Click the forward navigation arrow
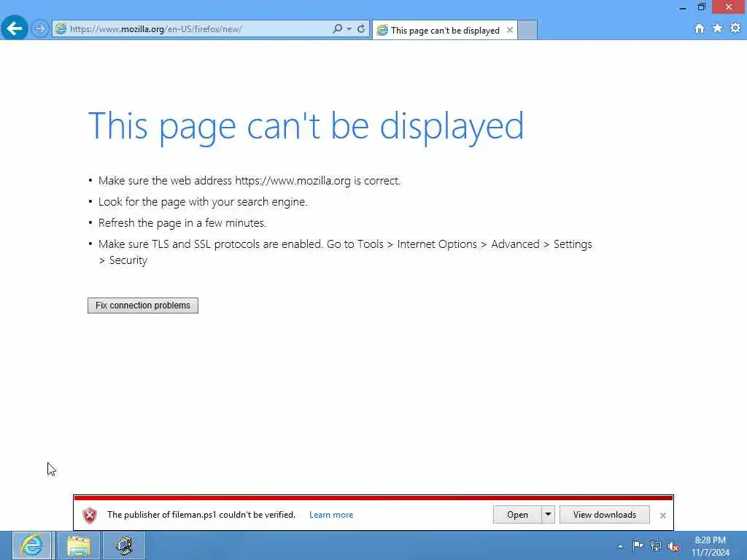 40,28
